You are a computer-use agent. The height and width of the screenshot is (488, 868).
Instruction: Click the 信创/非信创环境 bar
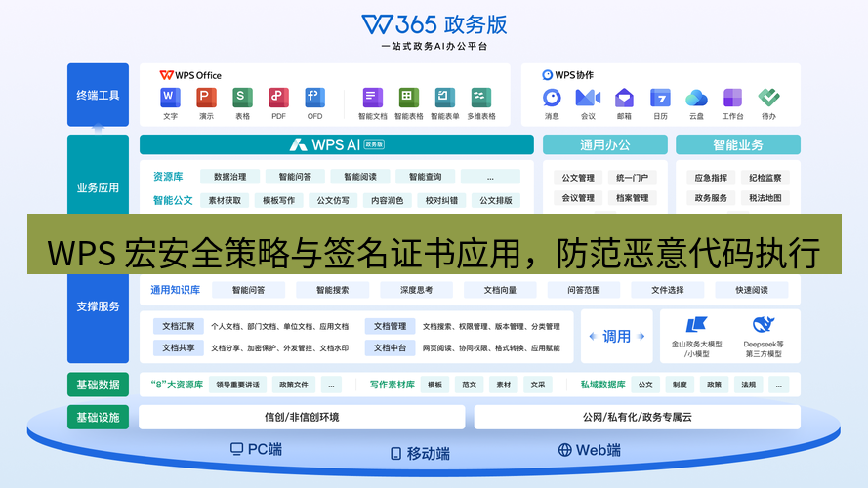click(x=302, y=417)
